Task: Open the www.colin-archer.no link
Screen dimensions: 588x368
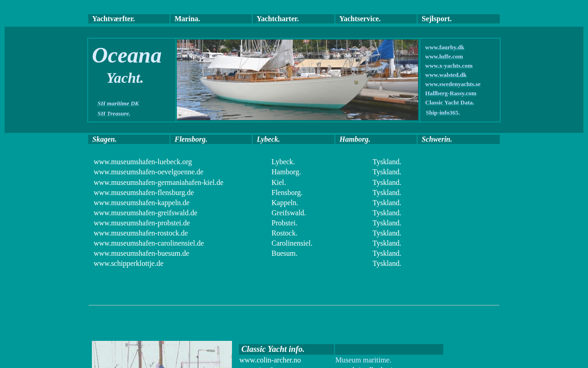Action: pos(270,360)
